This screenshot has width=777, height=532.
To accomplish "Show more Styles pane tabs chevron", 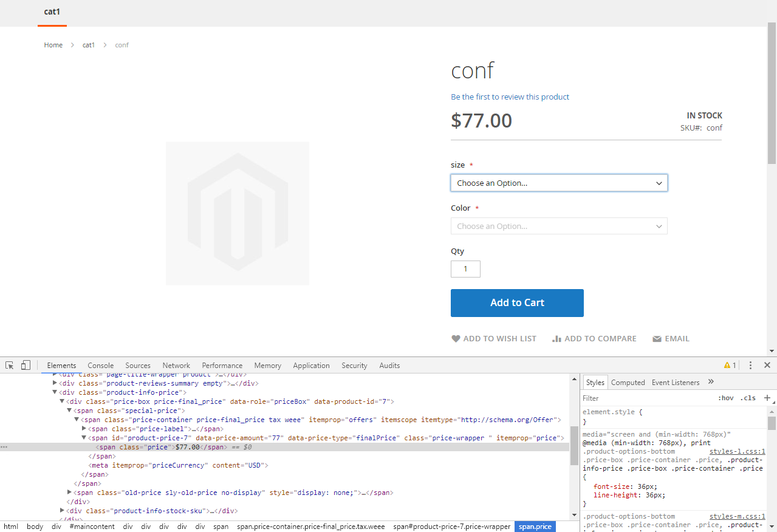I will click(x=711, y=382).
